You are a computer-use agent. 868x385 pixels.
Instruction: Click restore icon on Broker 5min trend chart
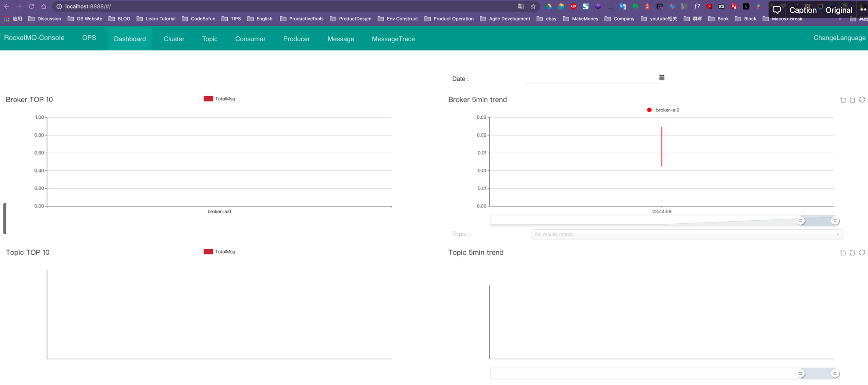coord(862,100)
